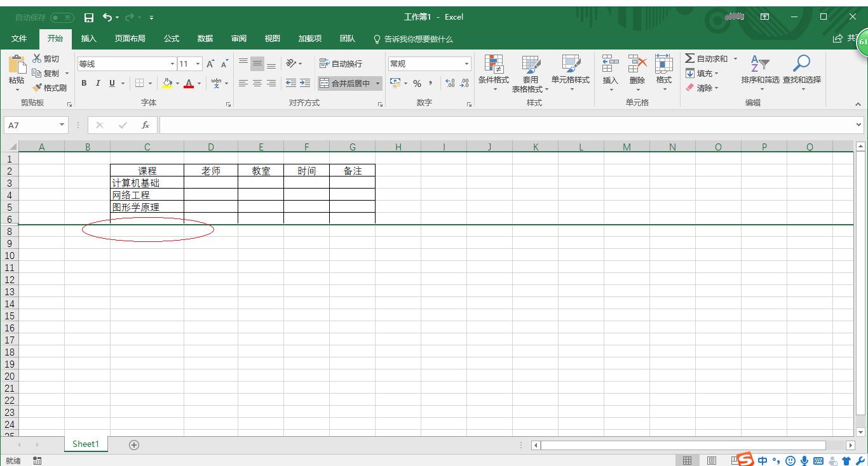Open the fill color dropdown arrow

(177, 83)
